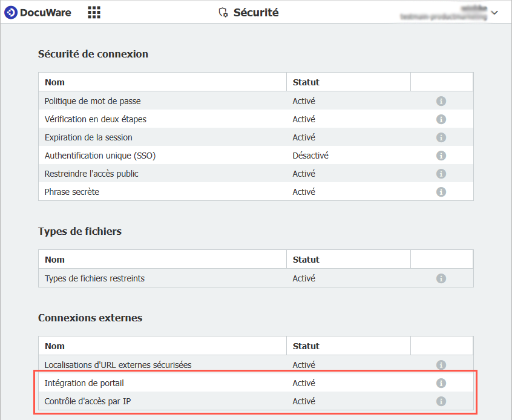The height and width of the screenshot is (420, 512).
Task: Show info for Contrôle d'accès par IP
Action: (x=441, y=401)
